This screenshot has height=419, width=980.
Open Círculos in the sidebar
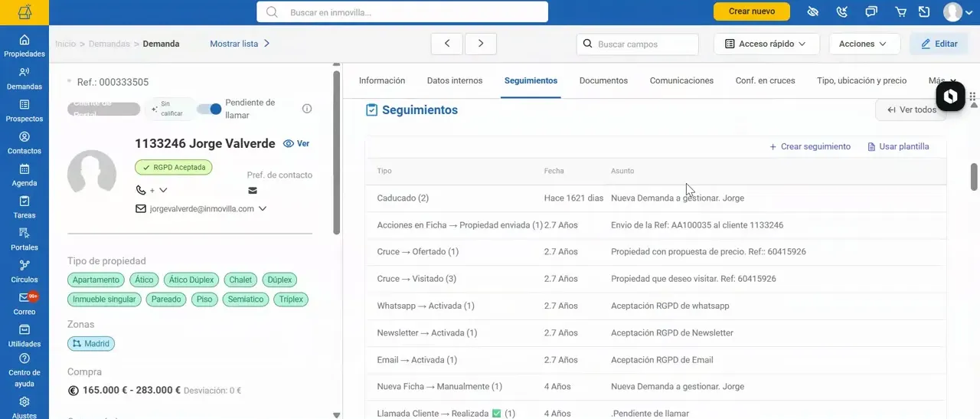[x=24, y=271]
